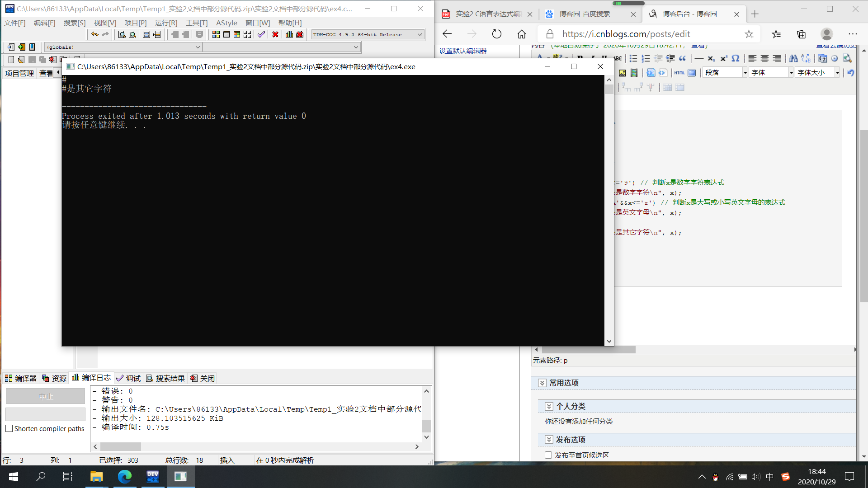This screenshot has height=488, width=868.
Task: Click the binoculars find icon in editor
Action: point(793,59)
